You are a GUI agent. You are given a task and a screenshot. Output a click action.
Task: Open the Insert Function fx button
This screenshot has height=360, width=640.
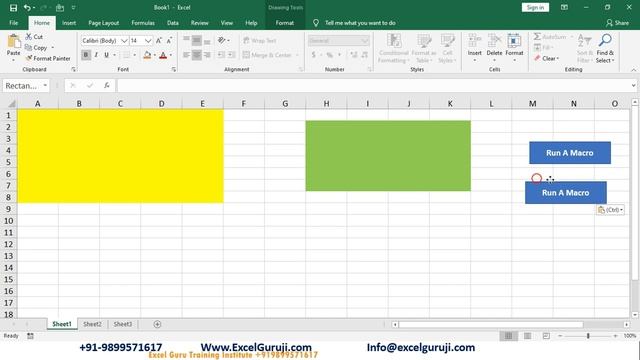pos(107,85)
